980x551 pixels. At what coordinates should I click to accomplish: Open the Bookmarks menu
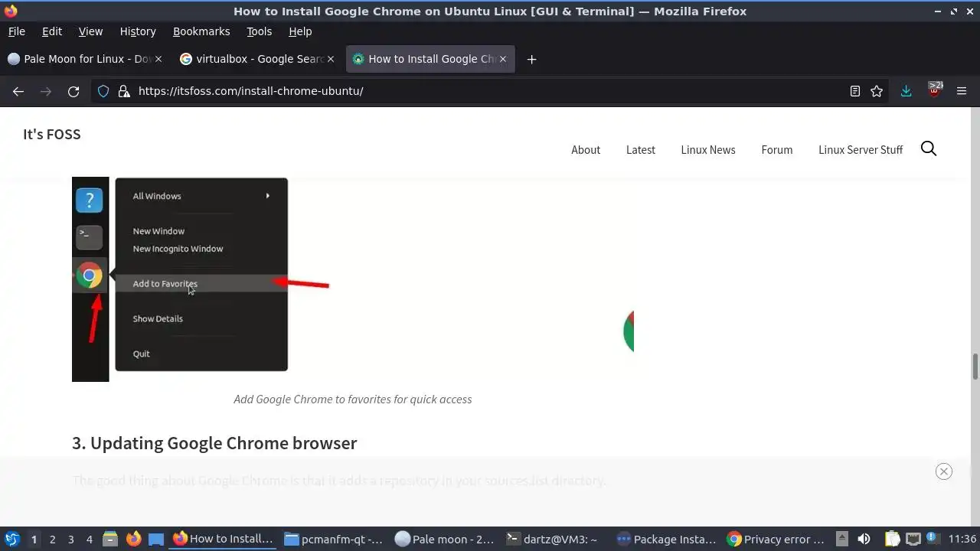(201, 31)
